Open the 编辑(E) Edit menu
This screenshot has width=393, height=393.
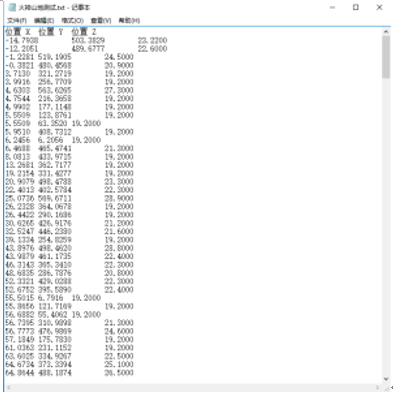[44, 21]
